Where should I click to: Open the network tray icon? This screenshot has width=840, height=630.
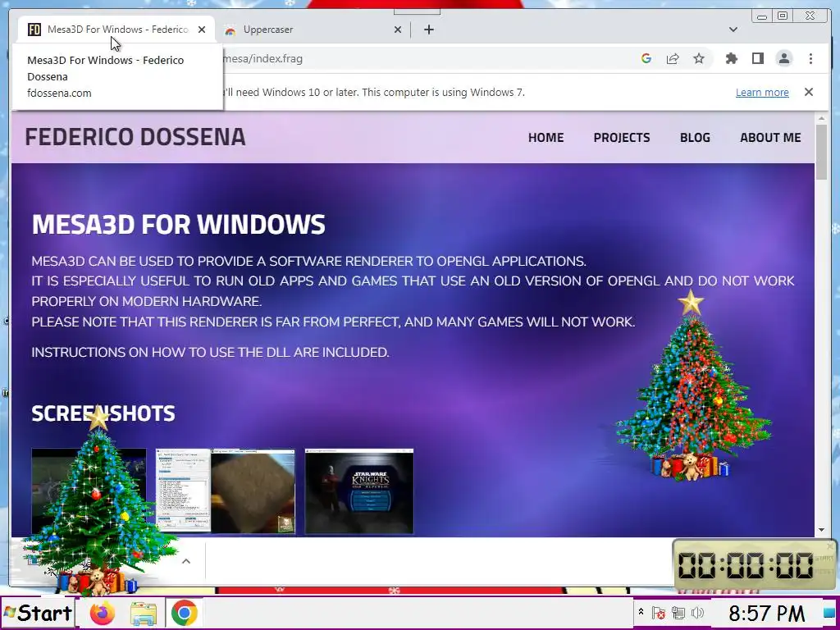pyautogui.click(x=678, y=612)
